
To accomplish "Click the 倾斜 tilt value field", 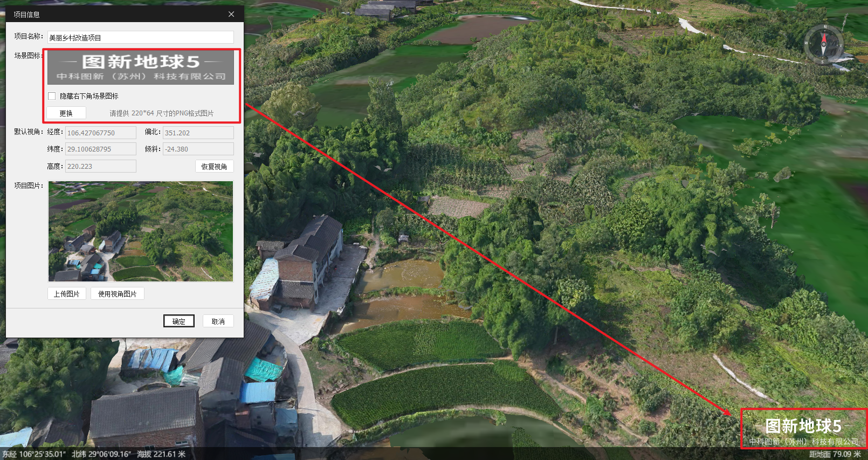I will (x=198, y=149).
